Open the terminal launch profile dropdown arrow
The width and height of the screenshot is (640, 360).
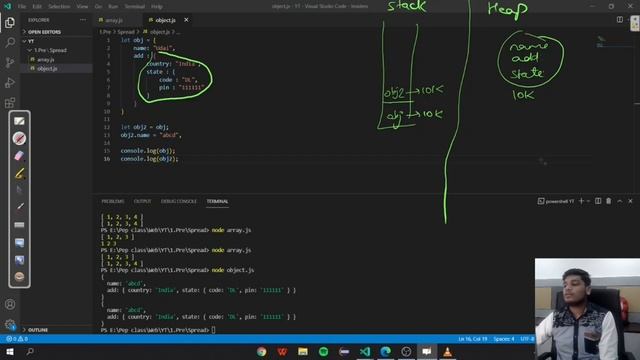(588, 201)
